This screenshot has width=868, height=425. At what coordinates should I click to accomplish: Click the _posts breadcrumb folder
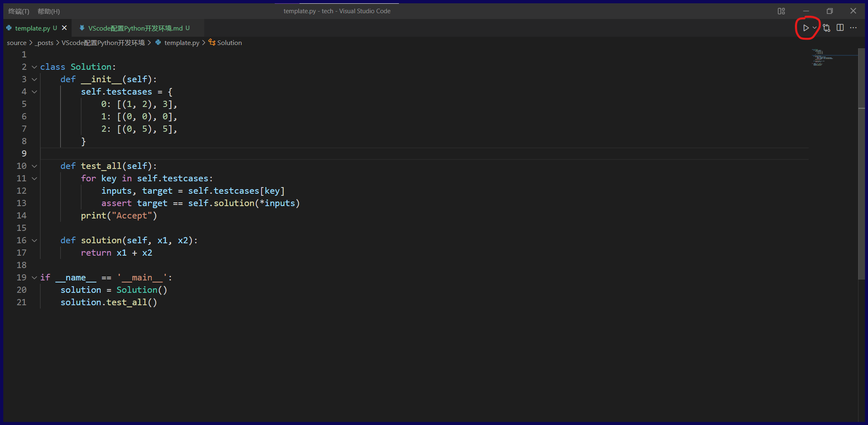pos(45,43)
